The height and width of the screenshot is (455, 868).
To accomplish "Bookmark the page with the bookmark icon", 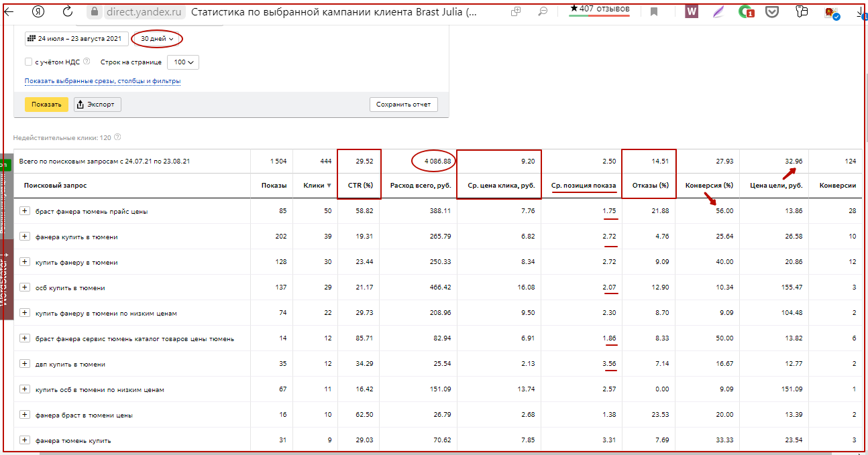I will point(654,12).
